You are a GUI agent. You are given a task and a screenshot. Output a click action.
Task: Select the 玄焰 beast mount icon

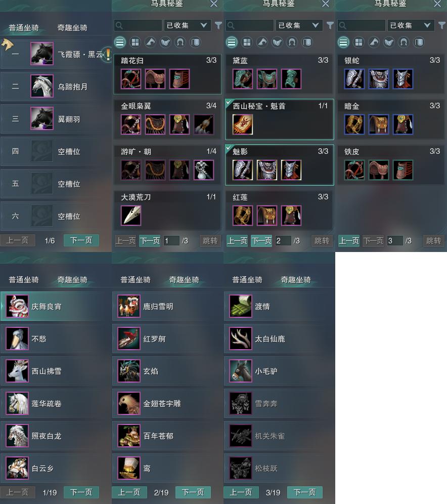[129, 371]
